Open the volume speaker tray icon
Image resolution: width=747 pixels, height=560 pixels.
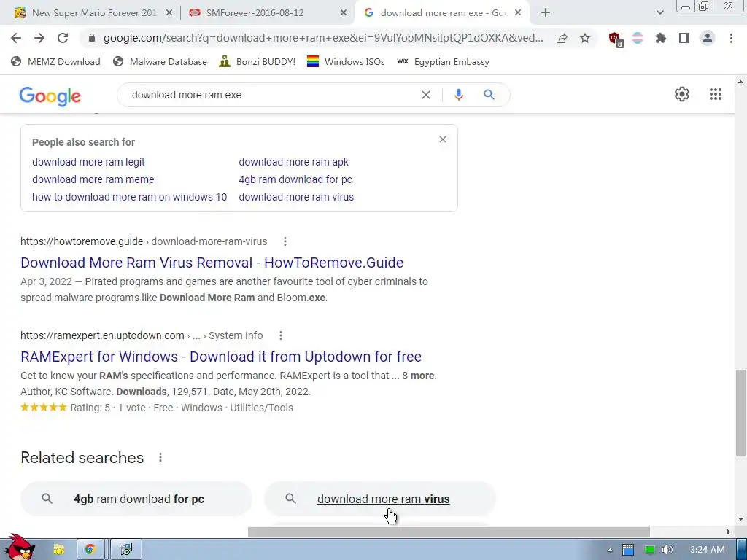(667, 550)
